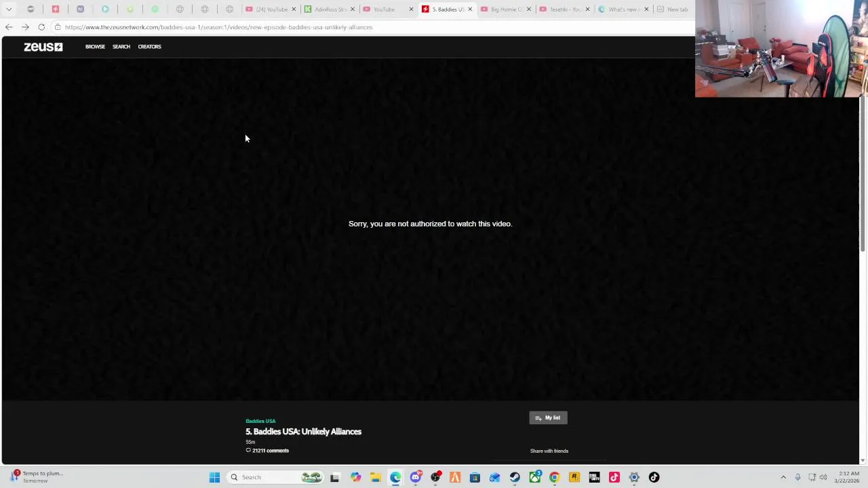The width and height of the screenshot is (868, 488).
Task: Reload the page with refresh icon
Action: pos(41,27)
